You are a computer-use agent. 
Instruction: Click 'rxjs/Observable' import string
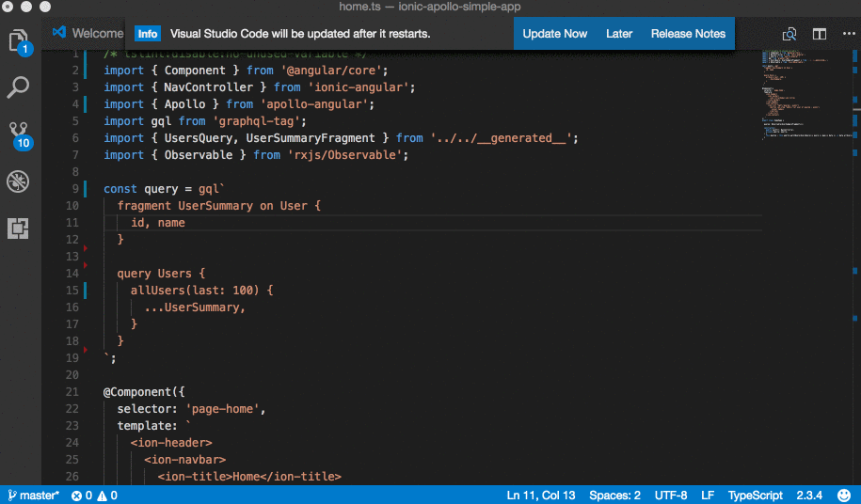344,154
